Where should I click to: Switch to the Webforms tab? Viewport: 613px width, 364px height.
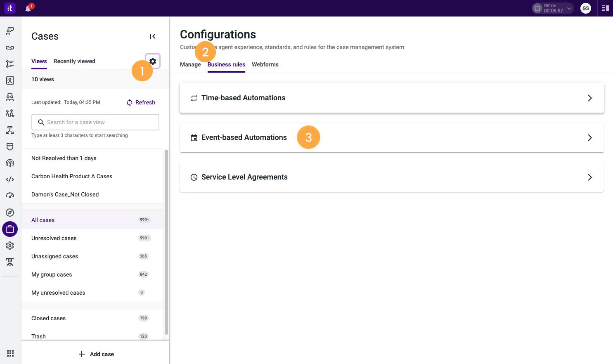click(x=265, y=64)
